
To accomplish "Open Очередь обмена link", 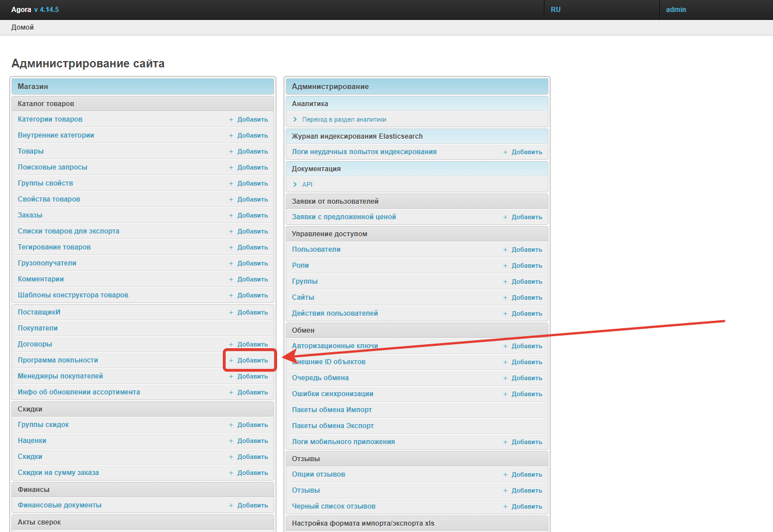I will click(320, 378).
